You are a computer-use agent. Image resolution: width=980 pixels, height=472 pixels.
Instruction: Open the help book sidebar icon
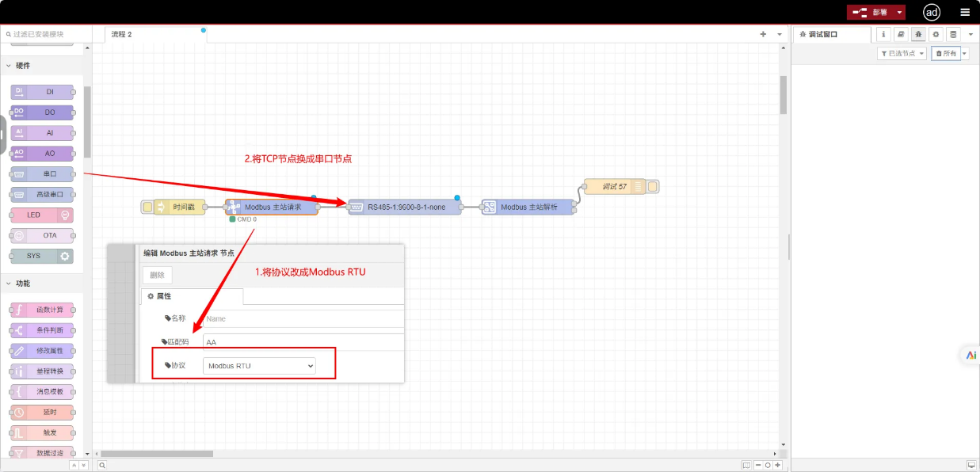click(901, 35)
